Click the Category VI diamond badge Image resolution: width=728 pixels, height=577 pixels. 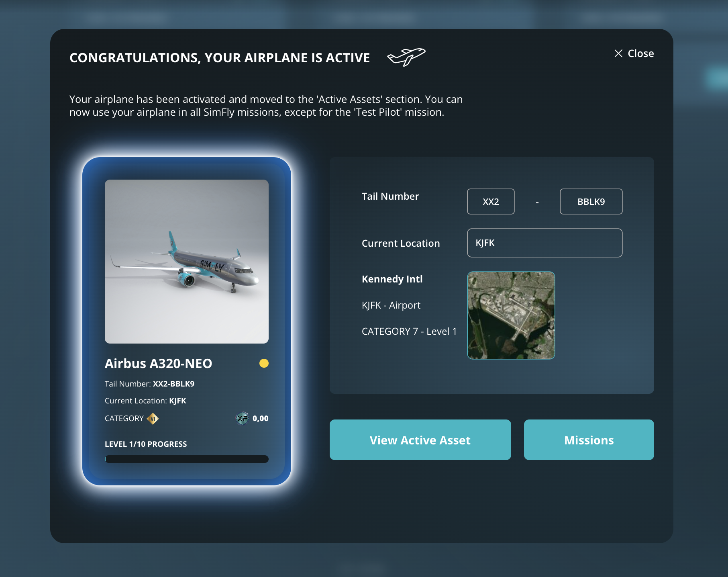(x=153, y=419)
